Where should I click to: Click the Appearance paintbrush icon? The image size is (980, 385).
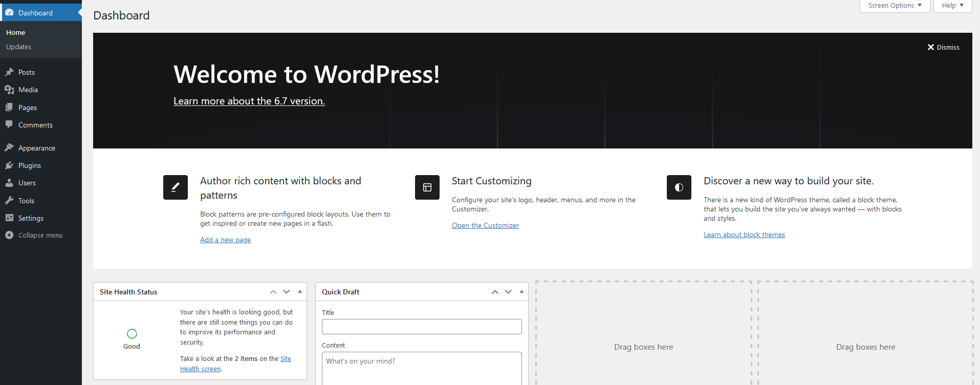(9, 147)
